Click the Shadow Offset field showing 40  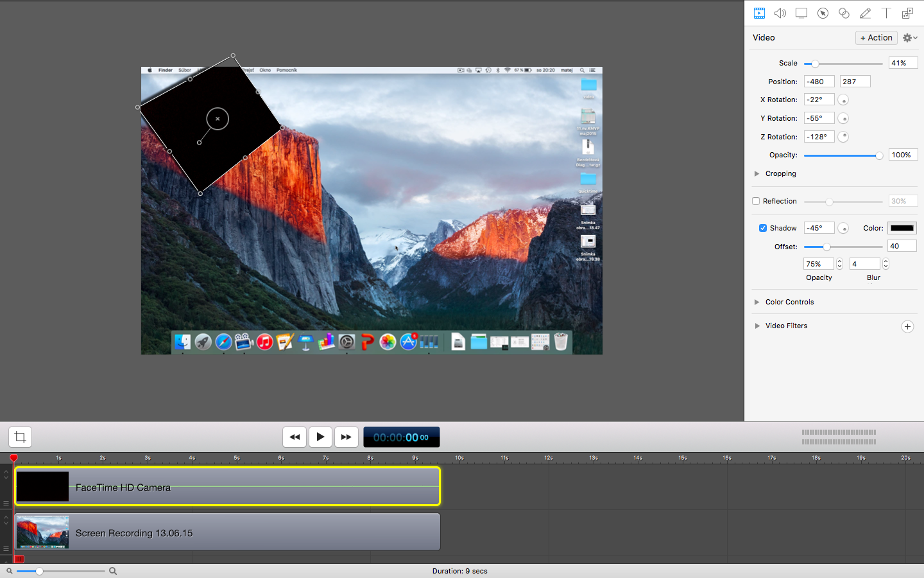(902, 246)
